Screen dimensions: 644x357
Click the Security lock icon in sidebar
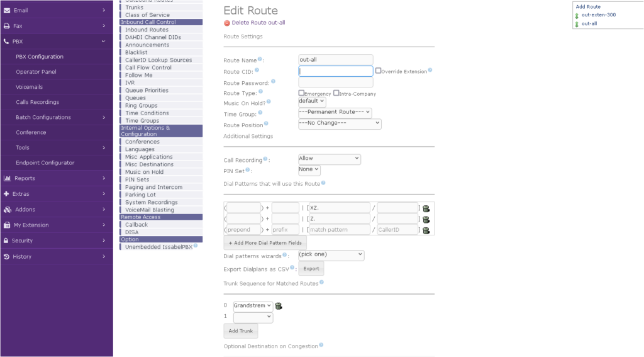click(x=6, y=241)
